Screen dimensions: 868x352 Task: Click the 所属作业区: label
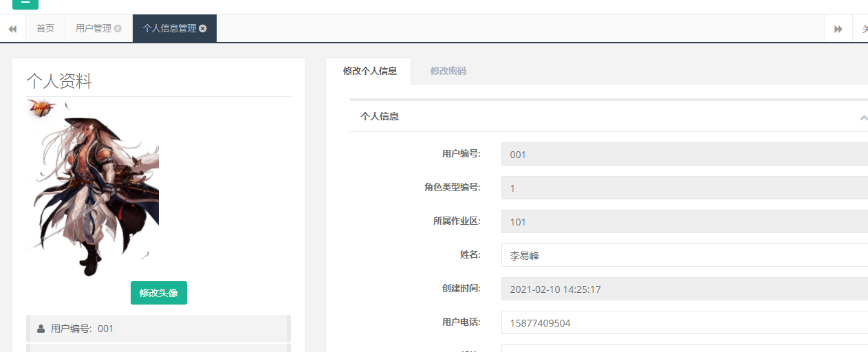point(457,221)
